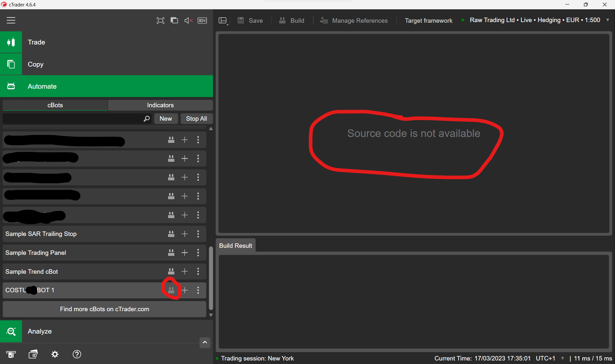Image resolution: width=615 pixels, height=364 pixels.
Task: Switch to the Indicators tab
Action: [x=160, y=105]
